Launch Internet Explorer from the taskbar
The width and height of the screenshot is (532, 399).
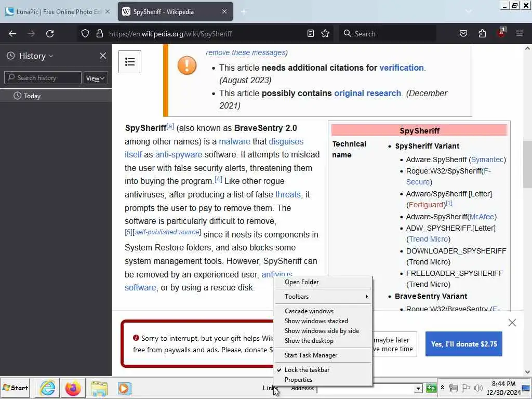(48, 388)
